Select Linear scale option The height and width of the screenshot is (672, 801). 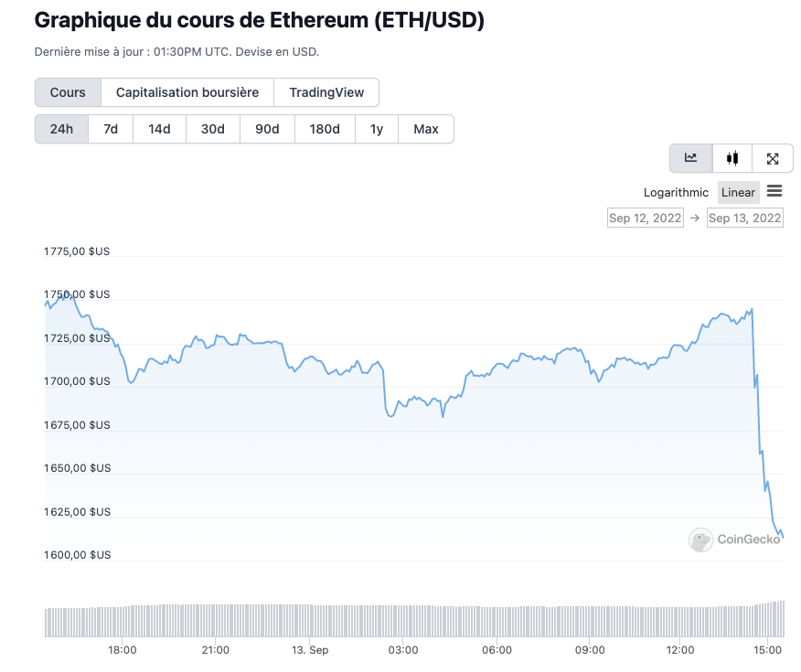pyautogui.click(x=738, y=192)
